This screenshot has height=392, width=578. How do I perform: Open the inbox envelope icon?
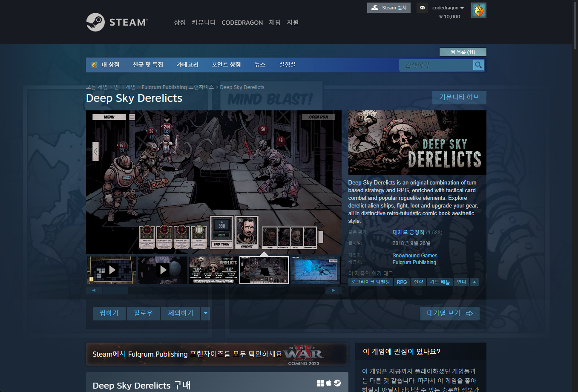(x=422, y=8)
